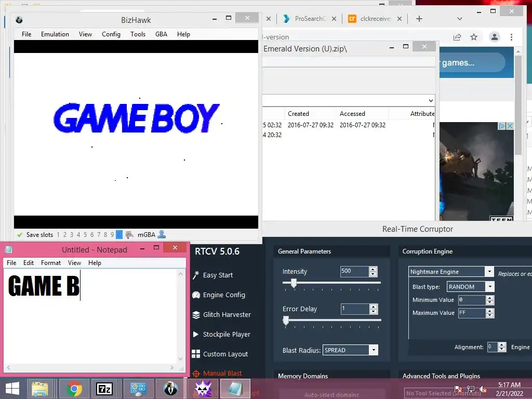This screenshot has height=399, width=532.
Task: Click the Intensity value field showing 500
Action: (x=354, y=271)
